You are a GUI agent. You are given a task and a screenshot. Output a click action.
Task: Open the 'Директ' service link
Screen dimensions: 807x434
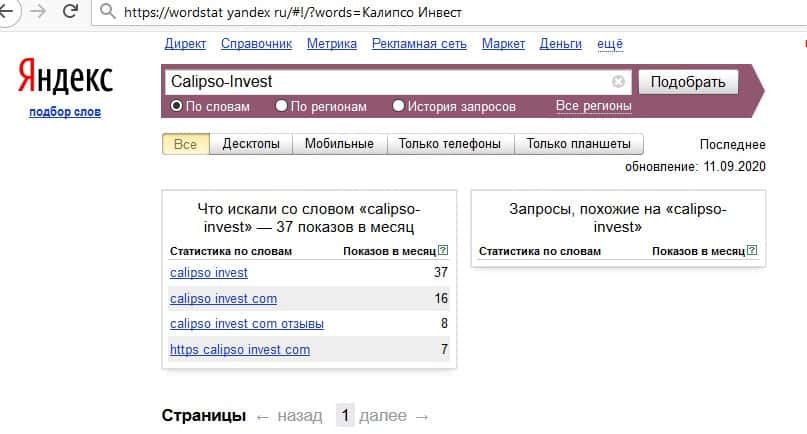[x=185, y=44]
